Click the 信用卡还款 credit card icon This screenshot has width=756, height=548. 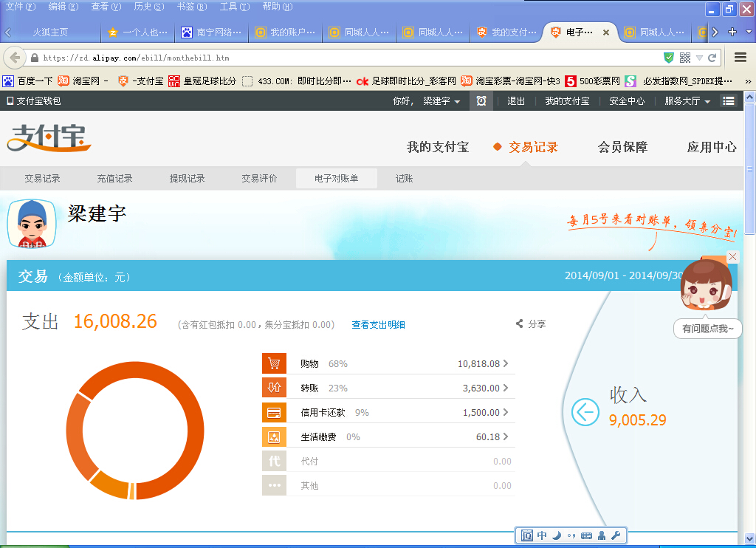tap(274, 413)
